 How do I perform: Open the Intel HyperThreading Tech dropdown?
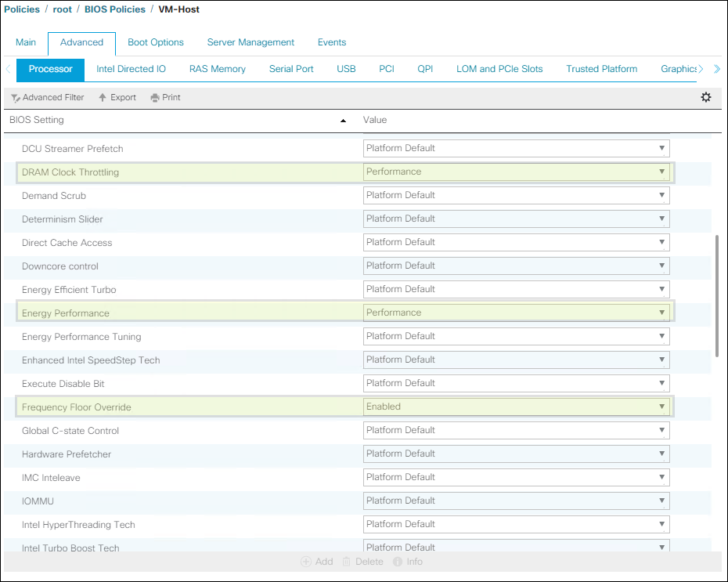click(x=516, y=524)
